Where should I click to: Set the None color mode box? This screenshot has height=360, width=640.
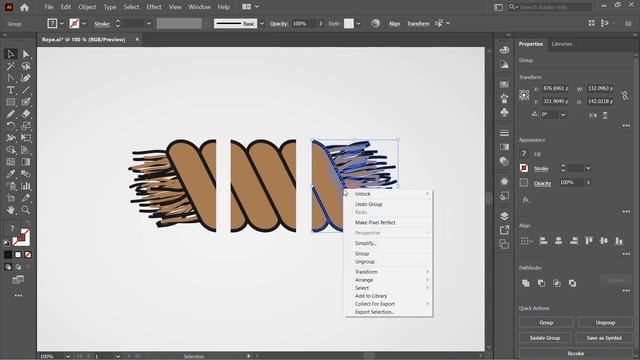pyautogui.click(x=28, y=255)
